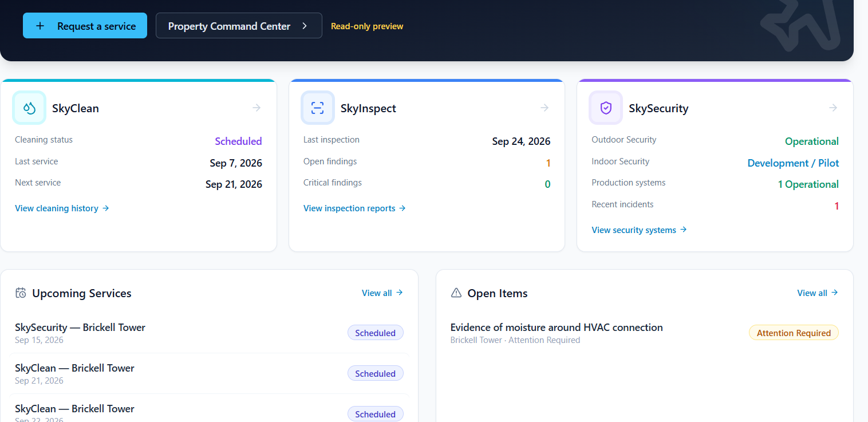Click the Read-only preview label

pos(367,26)
